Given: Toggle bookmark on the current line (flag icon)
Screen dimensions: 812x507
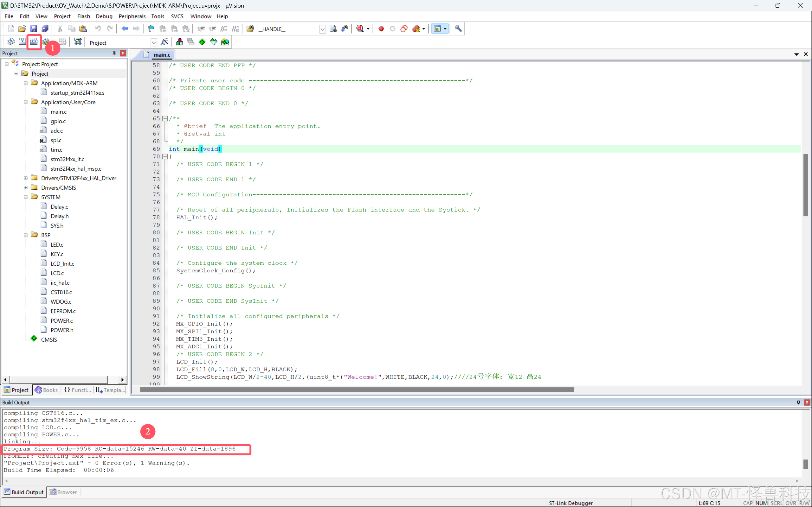Looking at the screenshot, I should [151, 29].
